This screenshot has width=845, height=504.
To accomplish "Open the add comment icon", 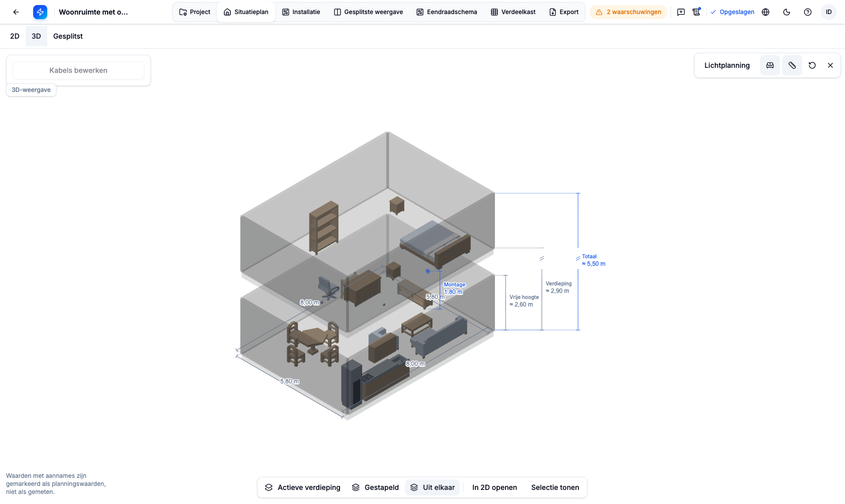I will [x=681, y=12].
